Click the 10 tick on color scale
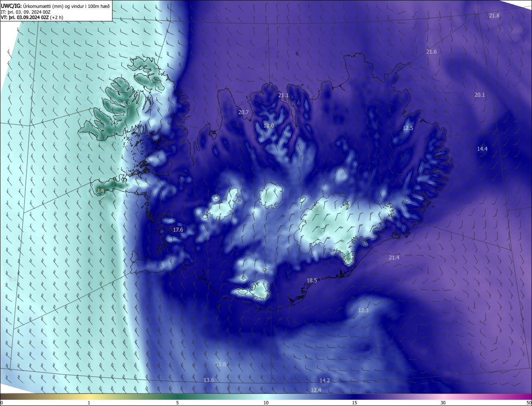532x406 pixels. coord(266,403)
